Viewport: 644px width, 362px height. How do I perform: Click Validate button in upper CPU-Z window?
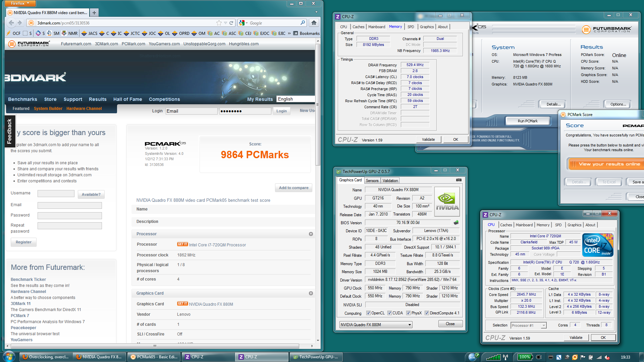click(428, 139)
